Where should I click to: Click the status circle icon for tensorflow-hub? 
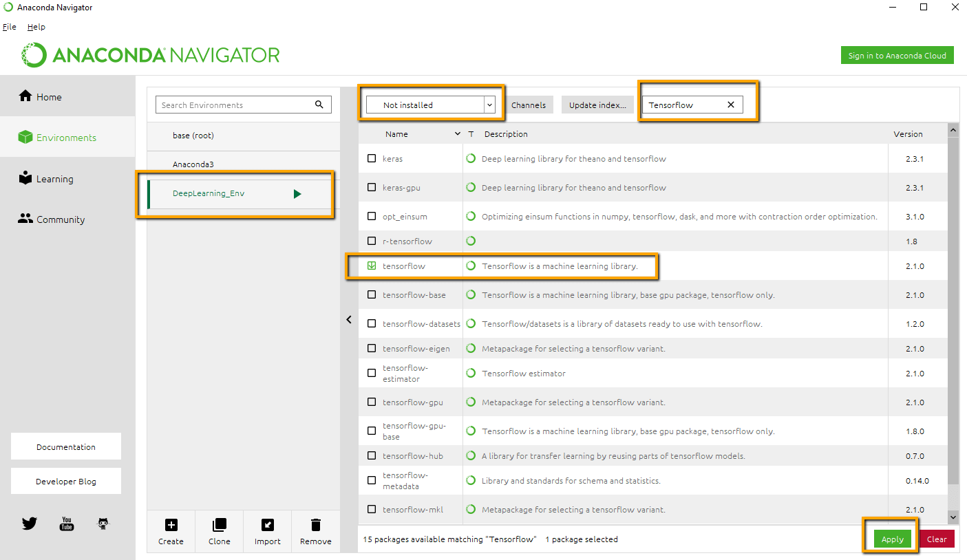pyautogui.click(x=471, y=455)
